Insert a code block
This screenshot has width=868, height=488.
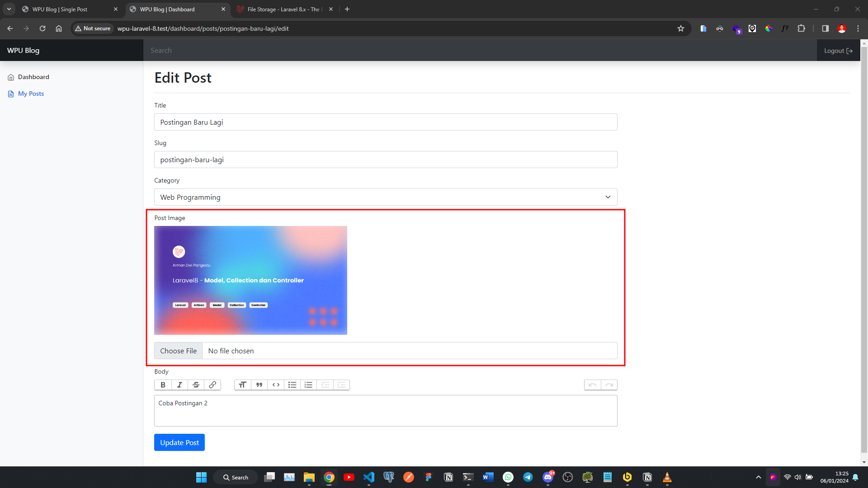pos(276,385)
